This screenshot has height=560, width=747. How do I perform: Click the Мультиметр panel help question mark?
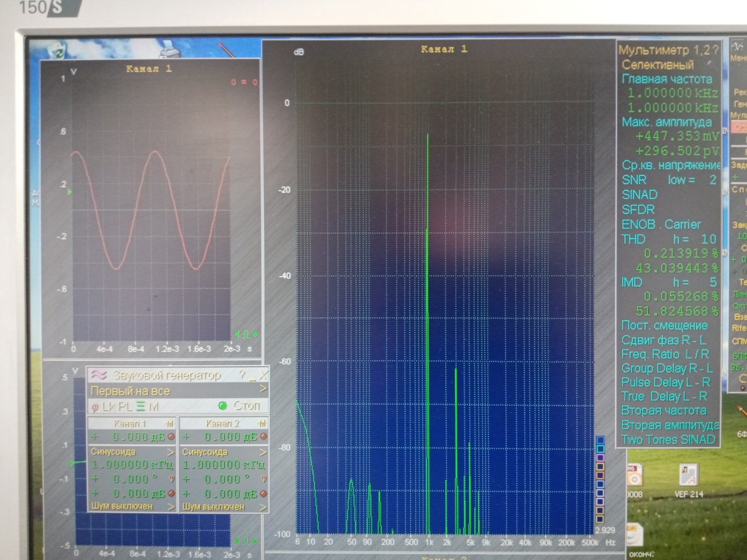(715, 50)
